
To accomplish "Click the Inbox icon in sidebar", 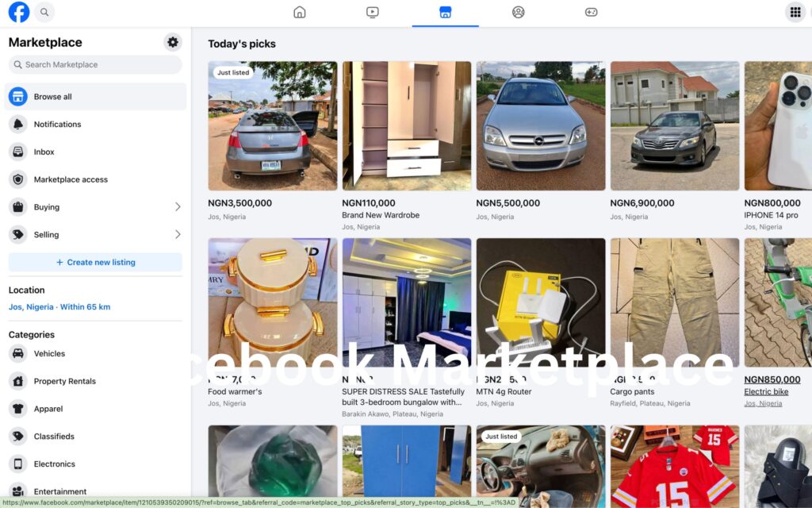I will pos(18,152).
